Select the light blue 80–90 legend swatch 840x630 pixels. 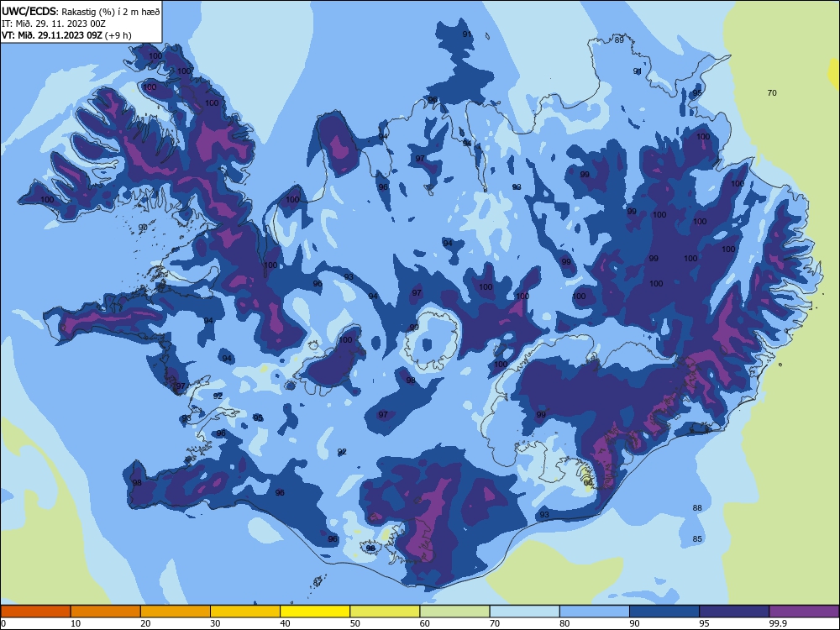595,612
